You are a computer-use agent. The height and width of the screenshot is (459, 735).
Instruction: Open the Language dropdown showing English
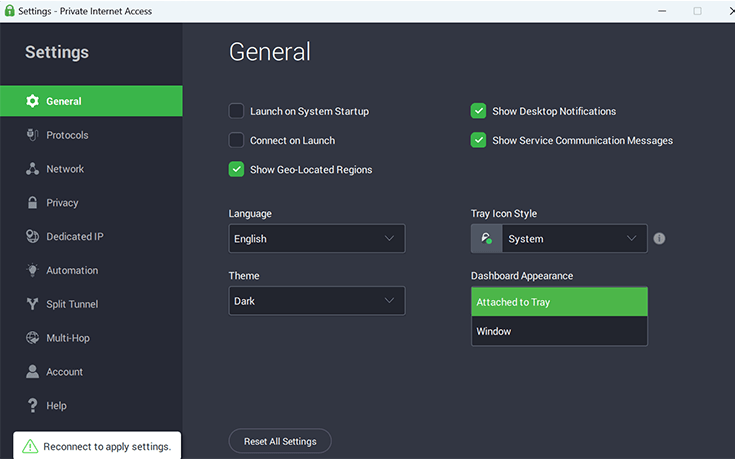(317, 239)
